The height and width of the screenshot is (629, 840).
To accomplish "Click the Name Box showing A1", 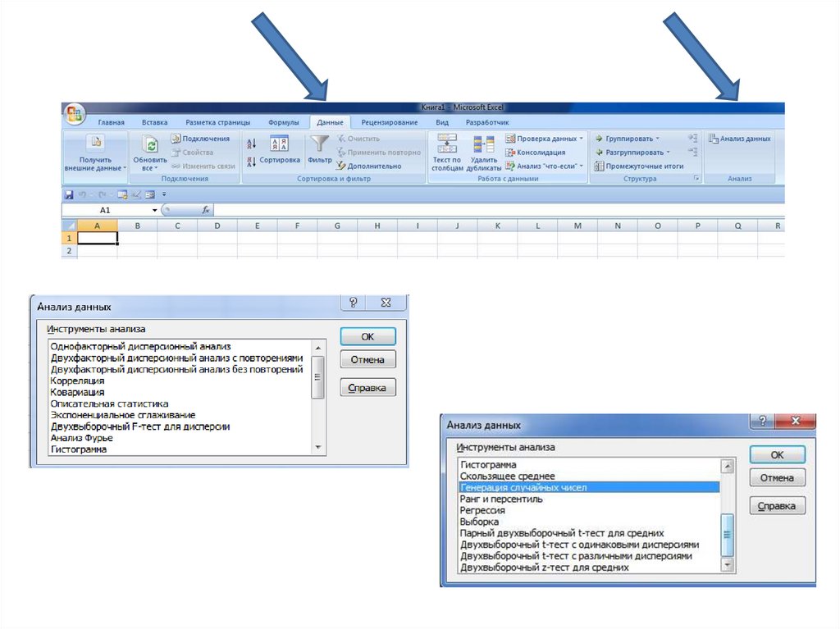I will [x=106, y=210].
